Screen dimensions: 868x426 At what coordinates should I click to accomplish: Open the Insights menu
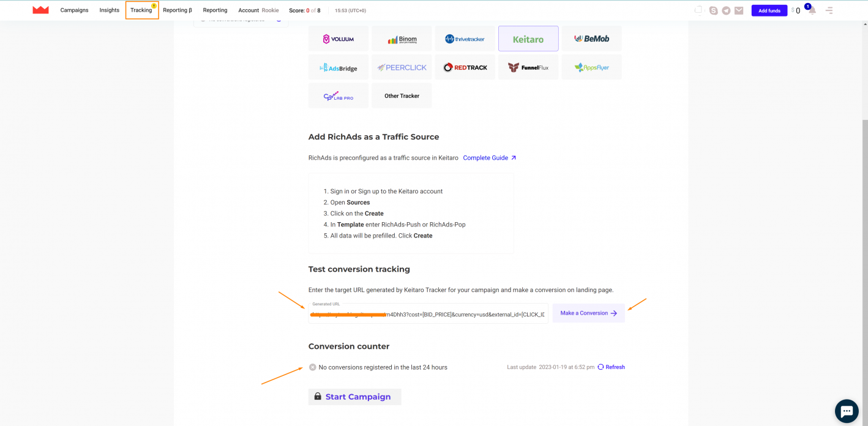110,10
